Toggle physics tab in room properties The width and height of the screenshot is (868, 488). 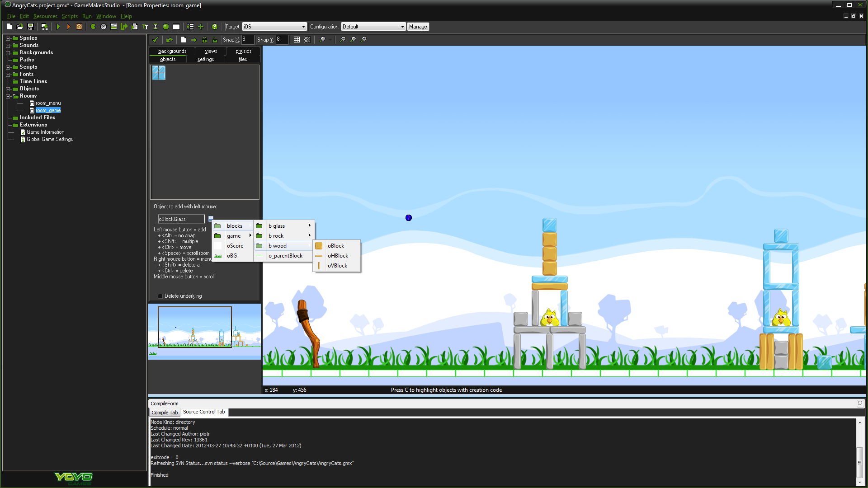pyautogui.click(x=243, y=51)
